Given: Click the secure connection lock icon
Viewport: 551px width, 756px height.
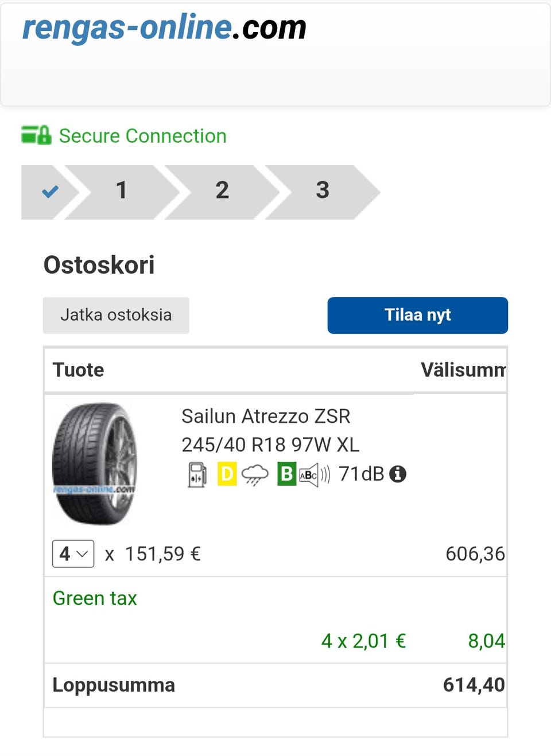Looking at the screenshot, I should [x=36, y=135].
